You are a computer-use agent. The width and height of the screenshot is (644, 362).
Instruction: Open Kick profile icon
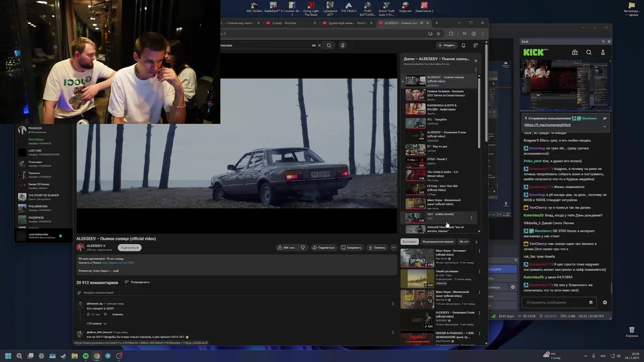(x=603, y=52)
